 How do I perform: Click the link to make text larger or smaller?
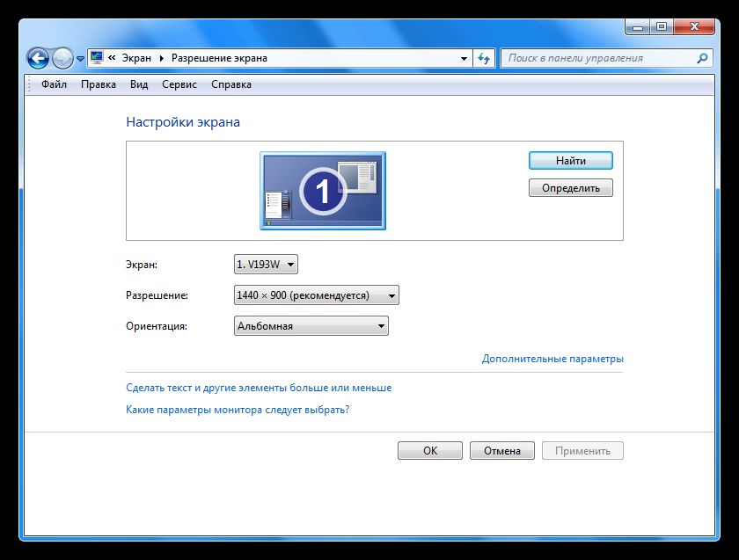click(x=259, y=388)
